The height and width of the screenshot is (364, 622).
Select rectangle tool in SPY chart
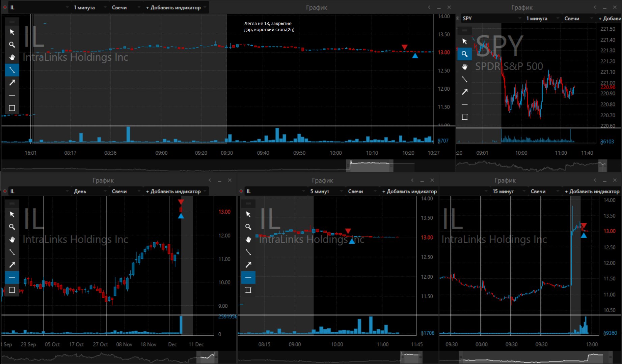tap(465, 117)
